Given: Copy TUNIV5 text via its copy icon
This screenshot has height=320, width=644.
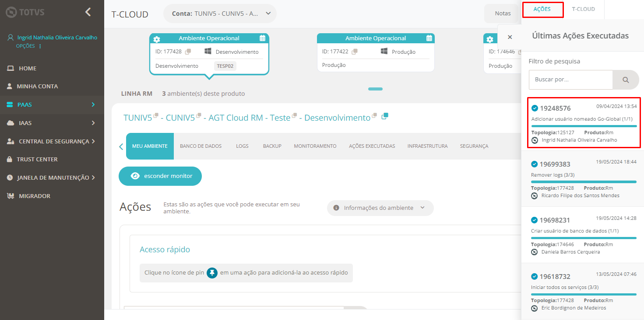Looking at the screenshot, I should pyautogui.click(x=156, y=115).
